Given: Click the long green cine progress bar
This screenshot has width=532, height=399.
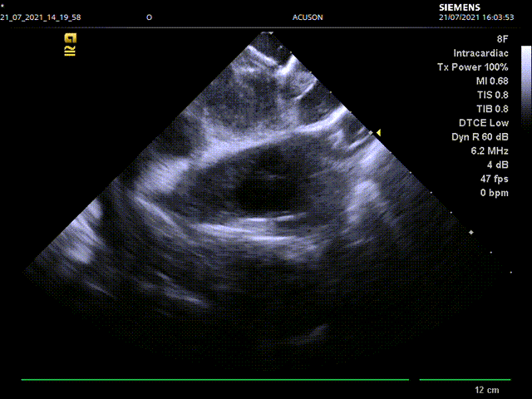Looking at the screenshot, I should click(x=214, y=380).
